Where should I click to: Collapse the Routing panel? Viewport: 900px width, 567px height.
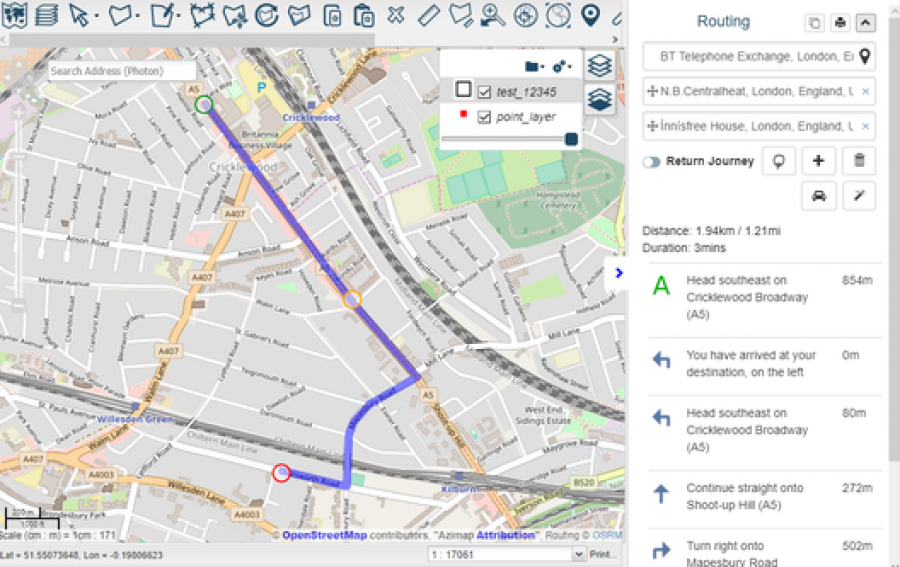coord(866,23)
